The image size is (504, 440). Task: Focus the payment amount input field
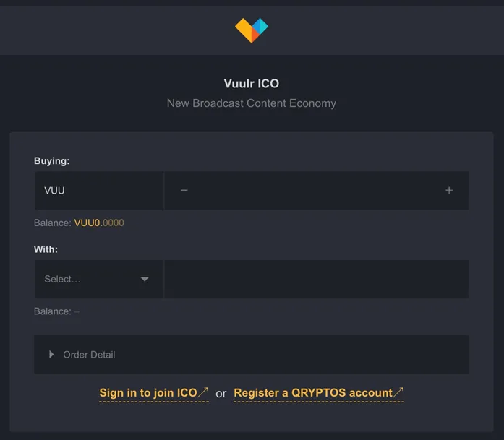coord(316,279)
